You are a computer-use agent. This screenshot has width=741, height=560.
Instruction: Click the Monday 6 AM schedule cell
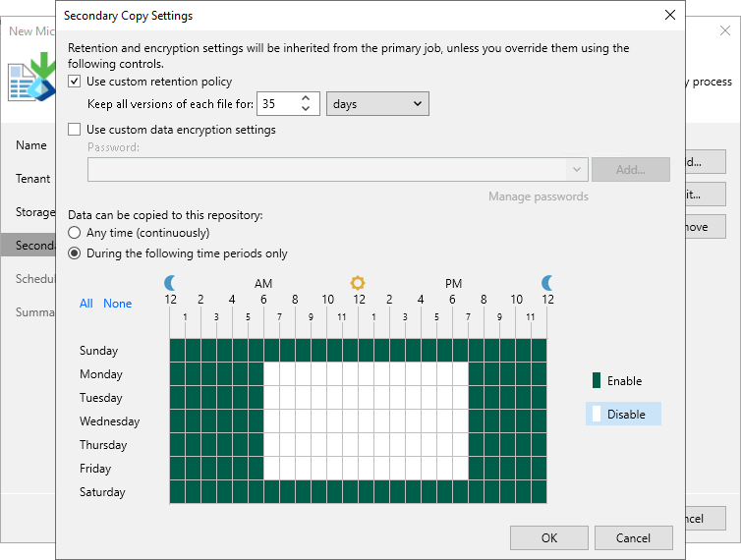coord(271,374)
